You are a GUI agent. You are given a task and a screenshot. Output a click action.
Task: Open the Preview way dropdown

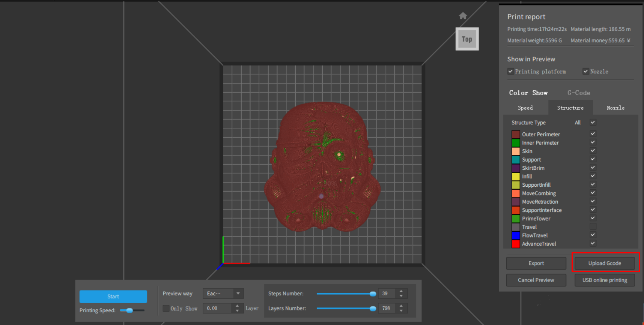coord(223,294)
